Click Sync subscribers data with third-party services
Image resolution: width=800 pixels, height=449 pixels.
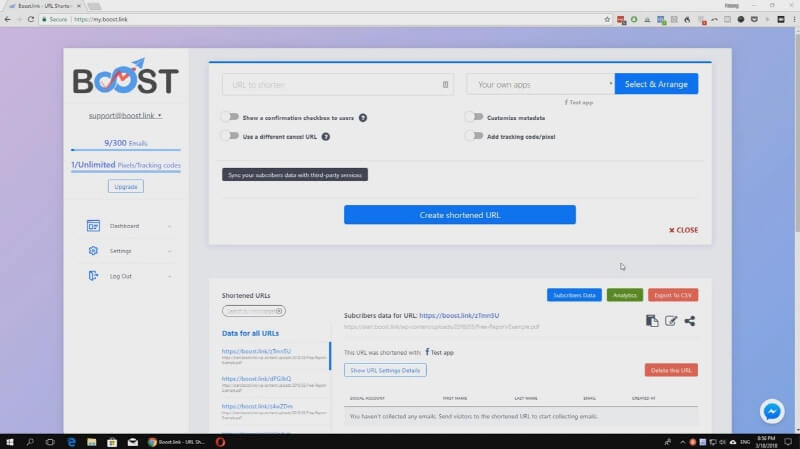[x=295, y=175]
